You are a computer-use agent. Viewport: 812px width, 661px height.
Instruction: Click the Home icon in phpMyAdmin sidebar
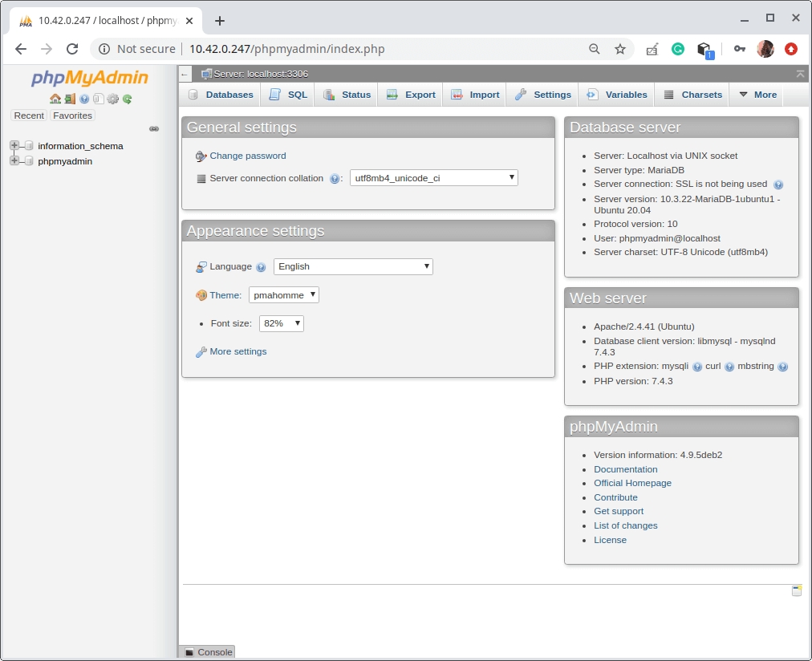[55, 99]
